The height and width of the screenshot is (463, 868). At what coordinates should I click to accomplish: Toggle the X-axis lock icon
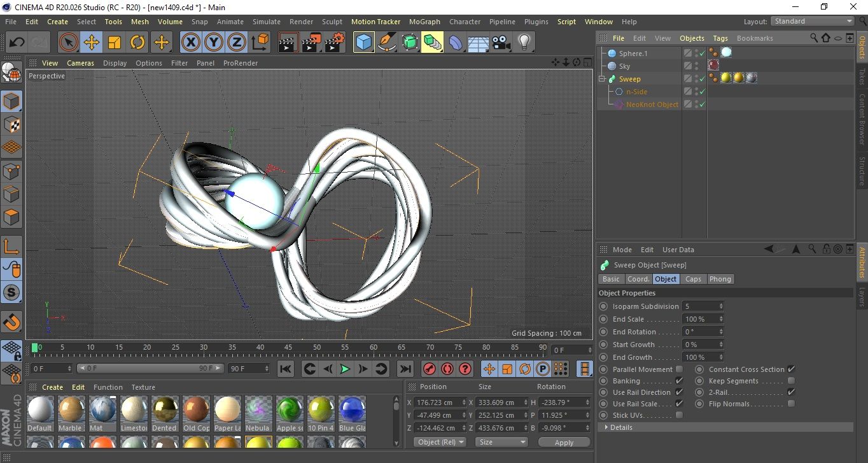click(190, 43)
